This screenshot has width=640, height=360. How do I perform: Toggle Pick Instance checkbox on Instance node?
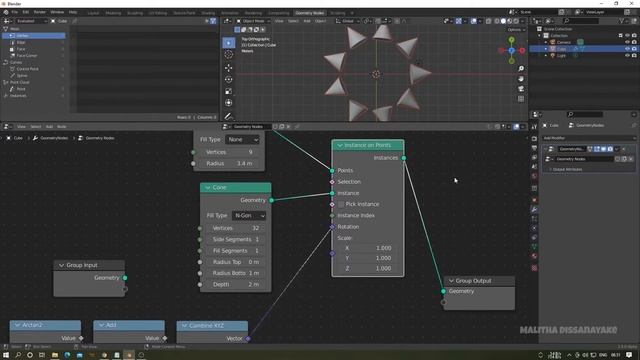click(x=341, y=204)
